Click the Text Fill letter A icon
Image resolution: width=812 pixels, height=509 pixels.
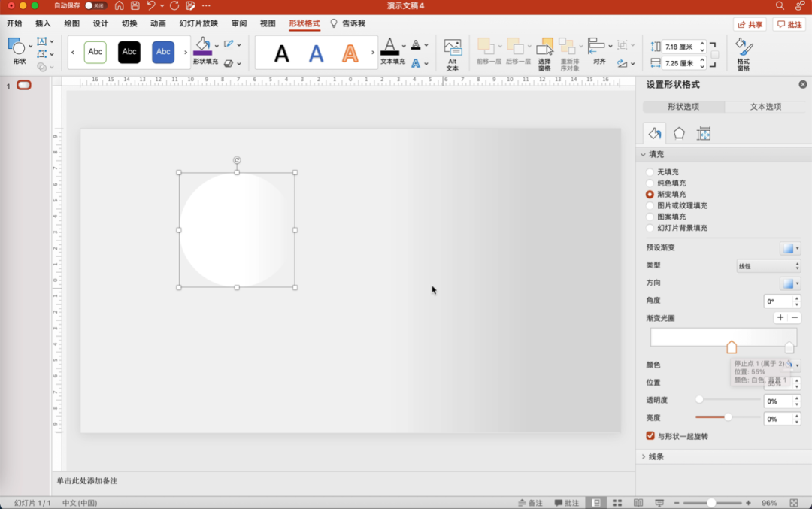click(x=389, y=47)
